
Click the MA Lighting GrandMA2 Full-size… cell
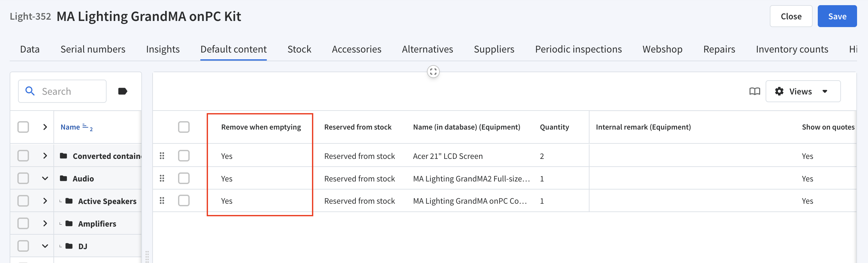click(471, 178)
